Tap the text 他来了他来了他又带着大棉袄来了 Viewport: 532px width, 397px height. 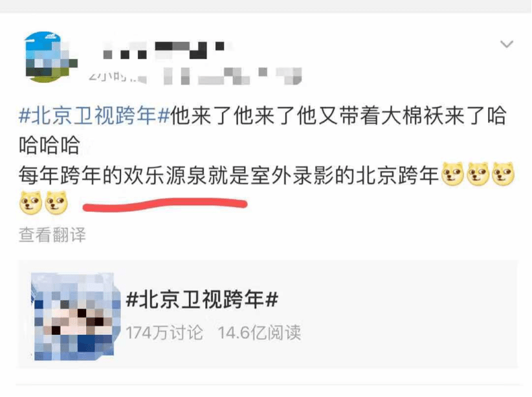coord(328,116)
